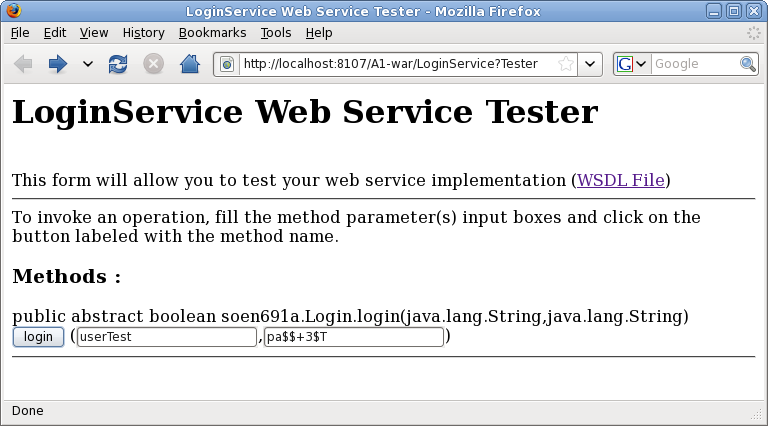Reload the current page
The height and width of the screenshot is (426, 768).
coord(118,64)
